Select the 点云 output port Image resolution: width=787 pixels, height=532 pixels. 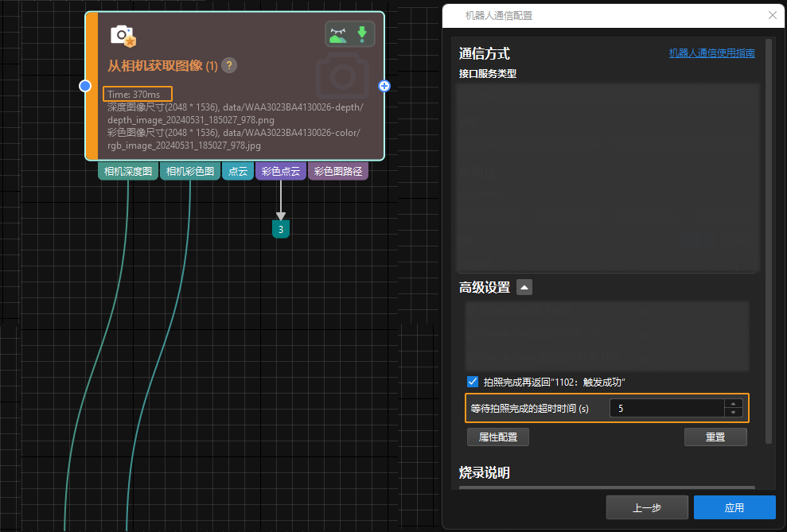tap(238, 172)
